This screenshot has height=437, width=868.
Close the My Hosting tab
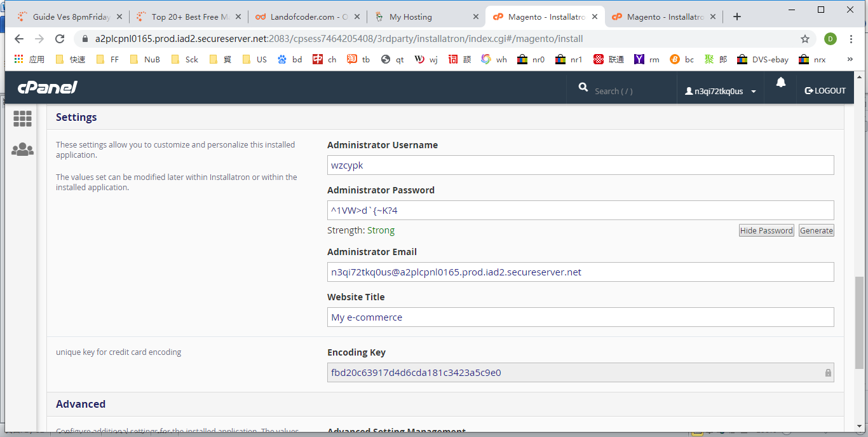[x=476, y=17]
